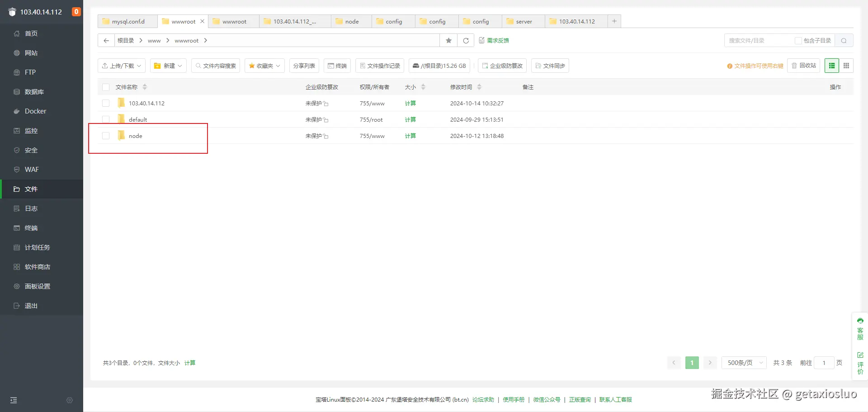Launch the 终端 toolbar button
868x412 pixels.
tap(337, 66)
